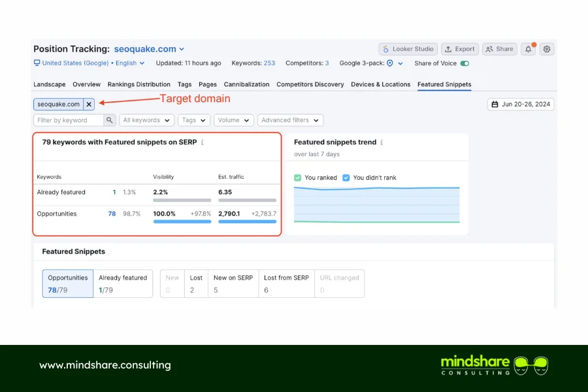Click the Export button
588x392 pixels.
pyautogui.click(x=460, y=49)
